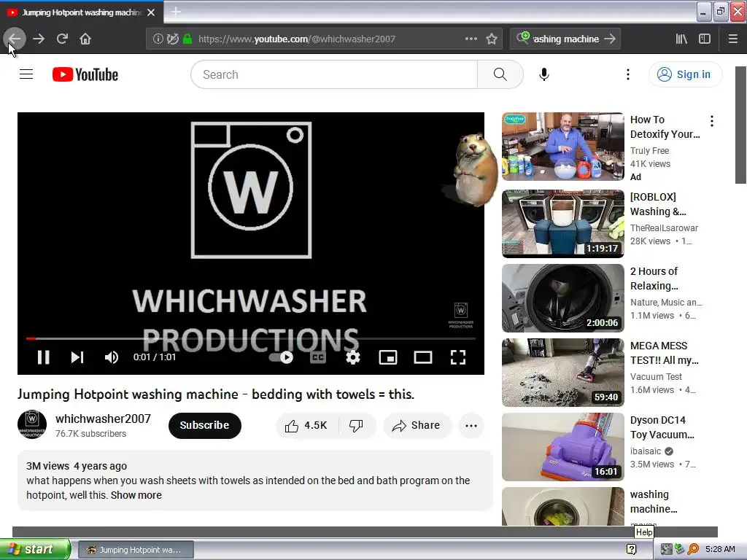
Task: Reload the page with the refresh icon
Action: coord(62,39)
